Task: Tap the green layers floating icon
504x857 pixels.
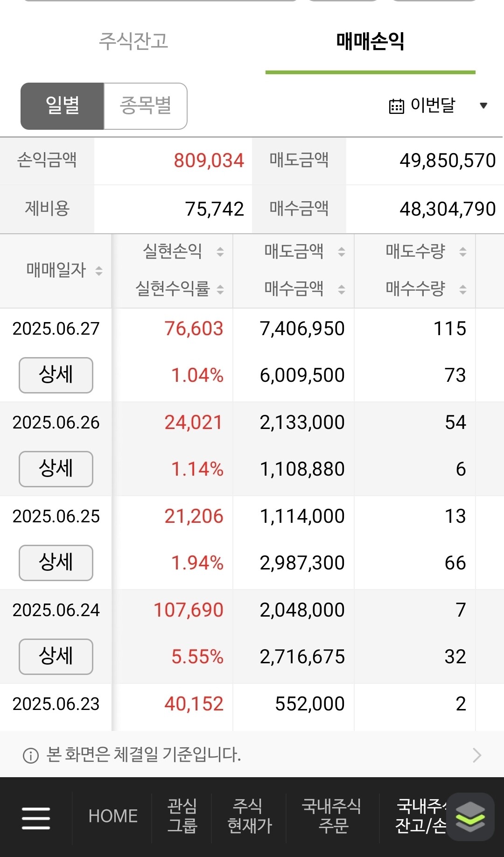Action: (470, 817)
